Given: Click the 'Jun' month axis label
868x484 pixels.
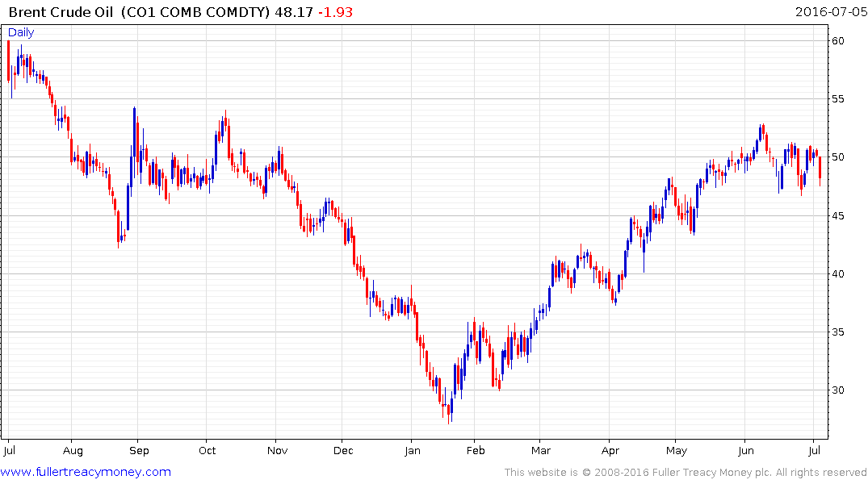Looking at the screenshot, I should point(745,451).
